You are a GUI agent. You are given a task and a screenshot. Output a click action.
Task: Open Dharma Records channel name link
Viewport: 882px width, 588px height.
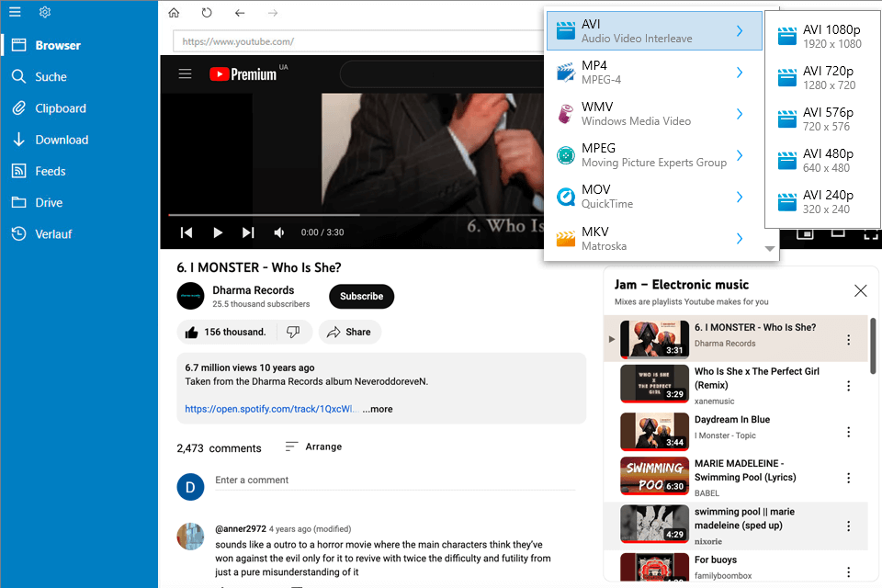click(x=254, y=290)
